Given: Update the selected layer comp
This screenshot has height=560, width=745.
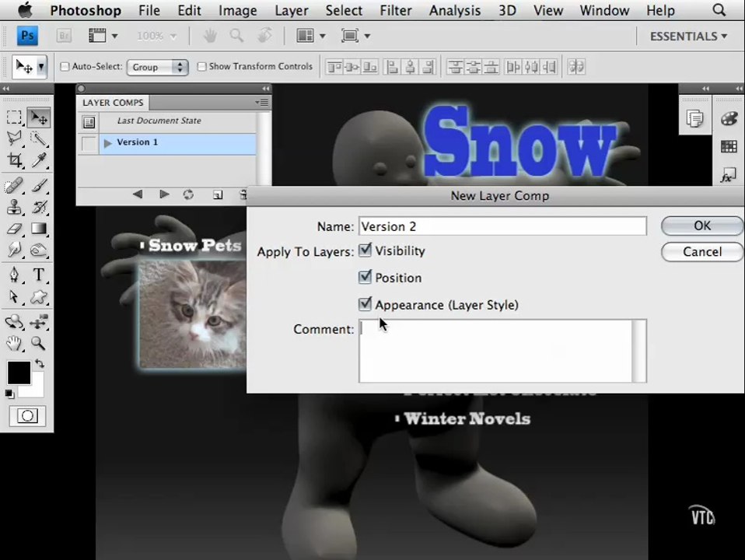Looking at the screenshot, I should 188,194.
